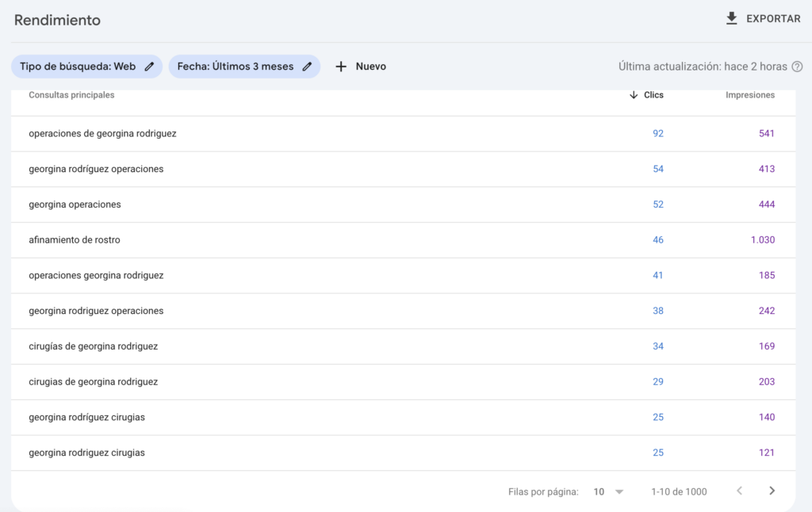Click the 92 clicks value link
This screenshot has width=812, height=512.
[x=657, y=133]
